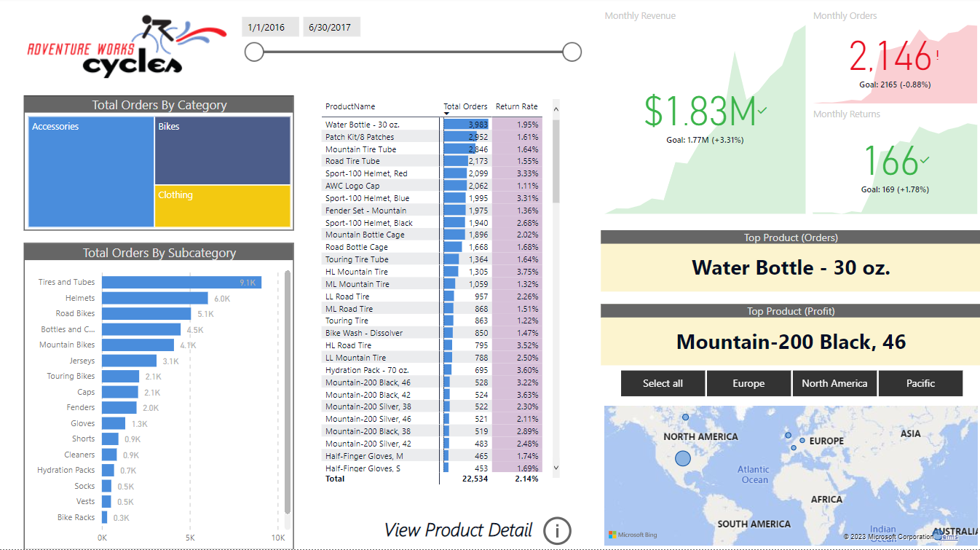Click the left handle of the date slider
The height and width of the screenshot is (550, 980).
click(x=254, y=52)
